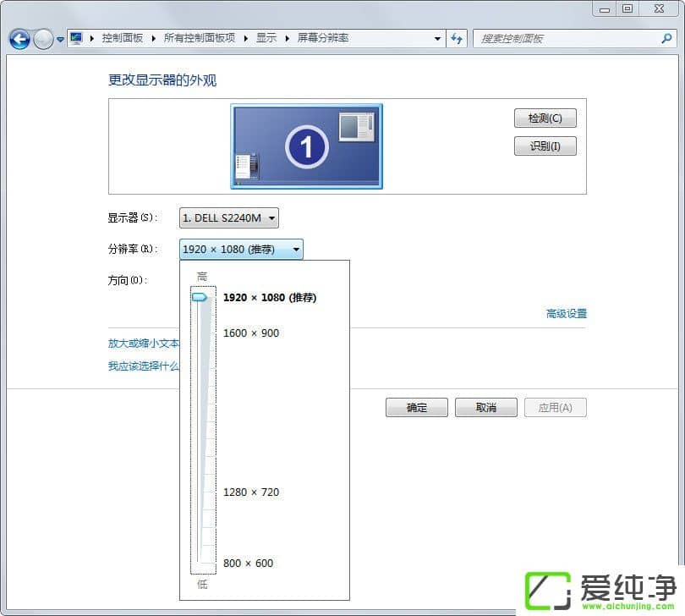Click inside the 搜索控制面板 search field

567,38
